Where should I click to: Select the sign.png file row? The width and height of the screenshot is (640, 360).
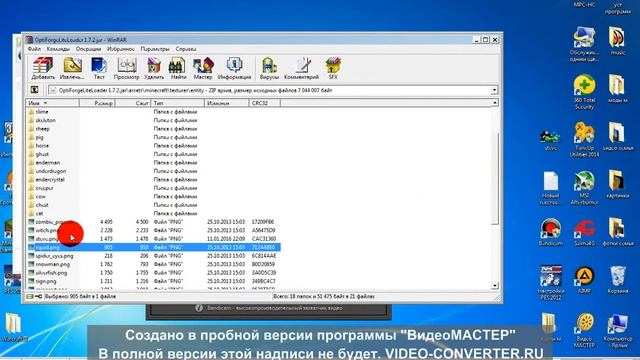154,281
